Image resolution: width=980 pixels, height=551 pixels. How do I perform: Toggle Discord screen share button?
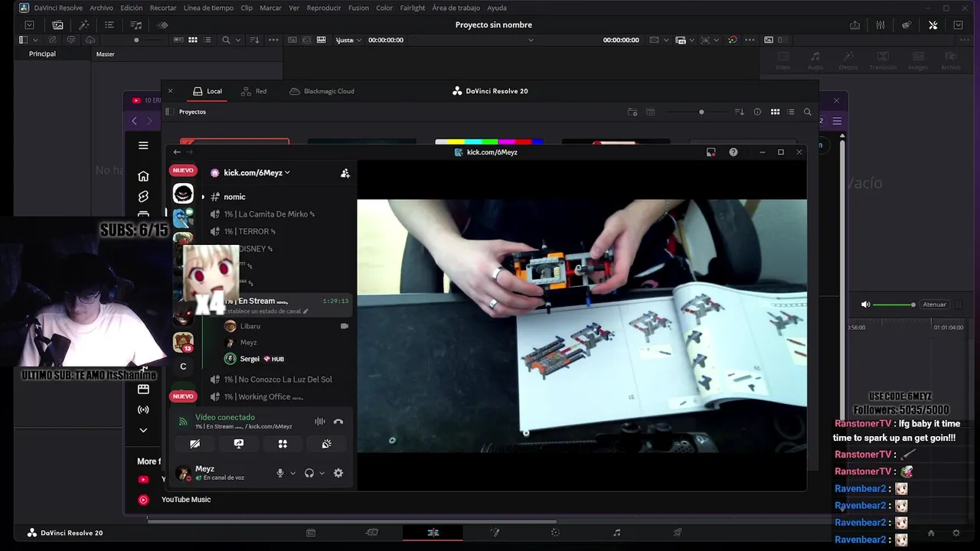point(239,444)
